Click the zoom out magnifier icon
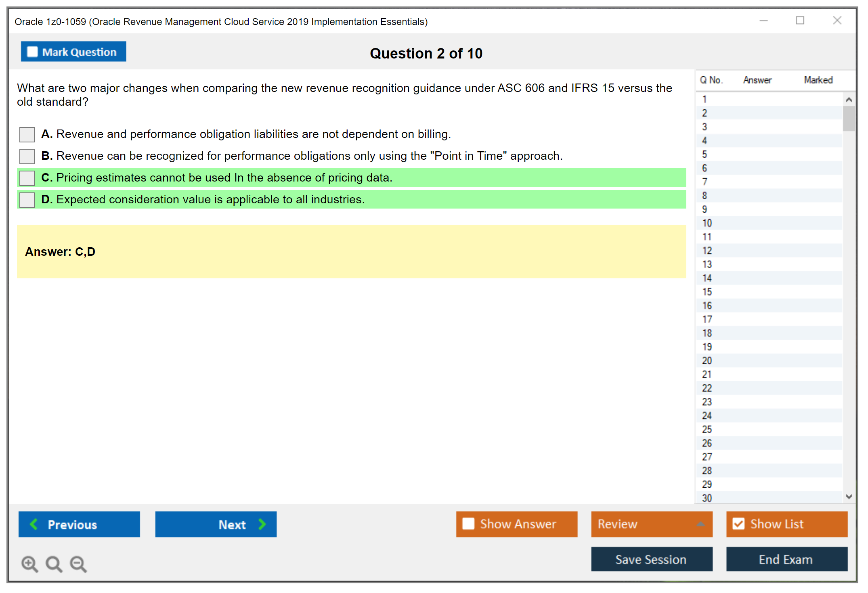868x593 pixels. 78,564
